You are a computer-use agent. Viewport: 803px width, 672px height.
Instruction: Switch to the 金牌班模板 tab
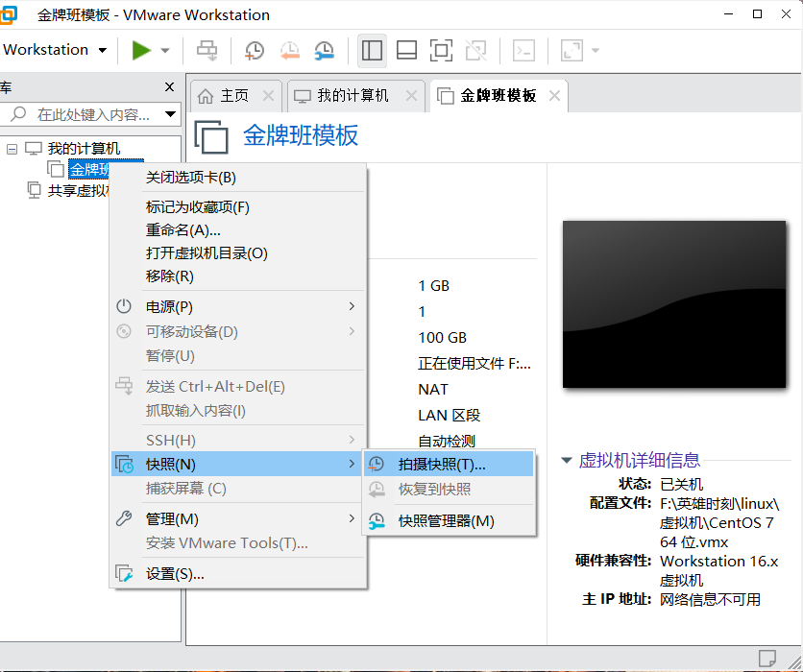(x=499, y=96)
